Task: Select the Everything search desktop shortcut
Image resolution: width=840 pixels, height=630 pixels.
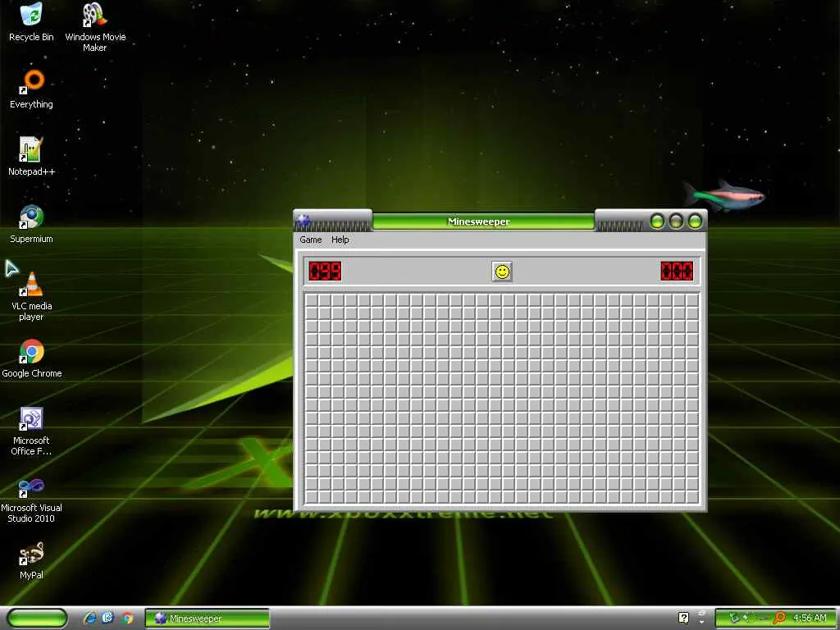Action: [x=32, y=89]
